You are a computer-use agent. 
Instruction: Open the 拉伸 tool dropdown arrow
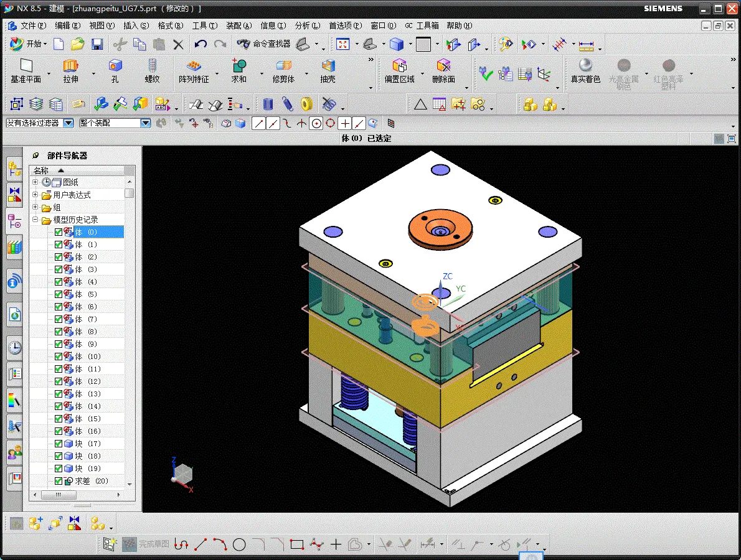point(93,73)
